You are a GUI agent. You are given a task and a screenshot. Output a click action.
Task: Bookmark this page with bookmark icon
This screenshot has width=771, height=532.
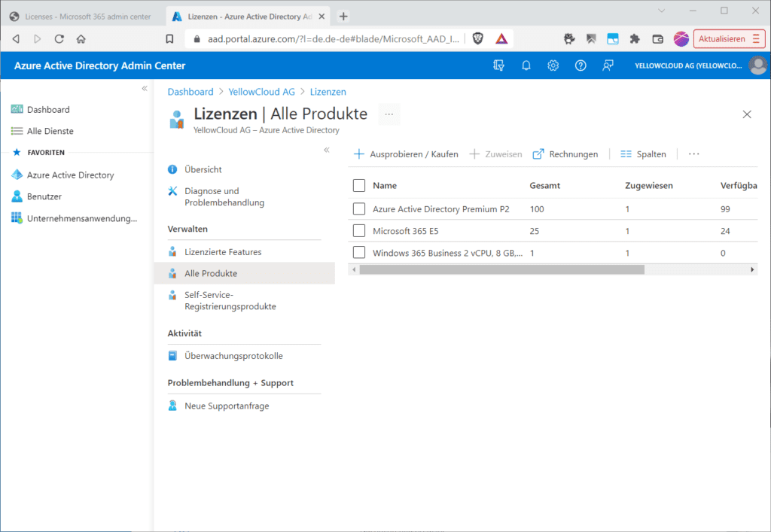pos(169,39)
